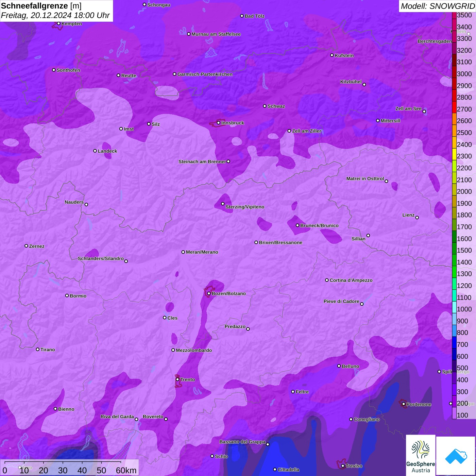Click the 'Berchtesgaden' town label
Image resolution: width=476 pixels, height=476 pixels.
click(x=435, y=41)
